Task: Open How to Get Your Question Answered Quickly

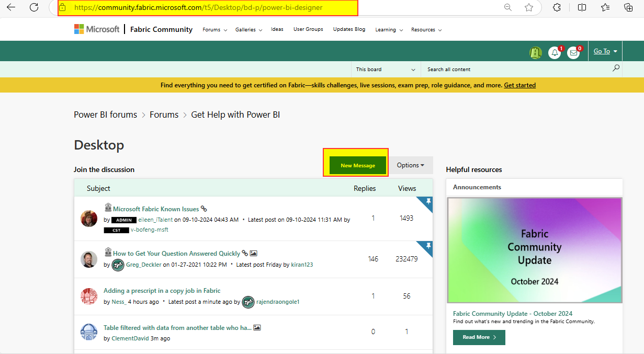Action: pyautogui.click(x=176, y=254)
